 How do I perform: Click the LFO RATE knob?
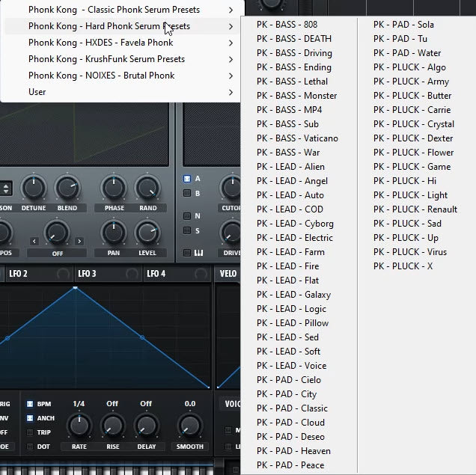[x=79, y=426]
